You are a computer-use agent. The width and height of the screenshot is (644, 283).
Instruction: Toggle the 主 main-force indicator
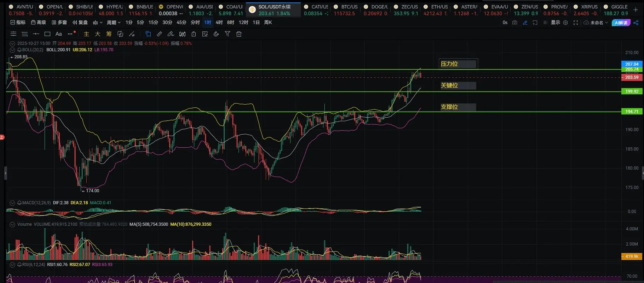click(86, 34)
